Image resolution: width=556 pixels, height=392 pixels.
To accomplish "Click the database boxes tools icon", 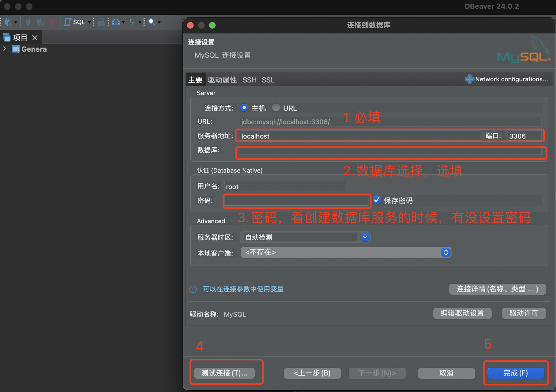I will (133, 22).
